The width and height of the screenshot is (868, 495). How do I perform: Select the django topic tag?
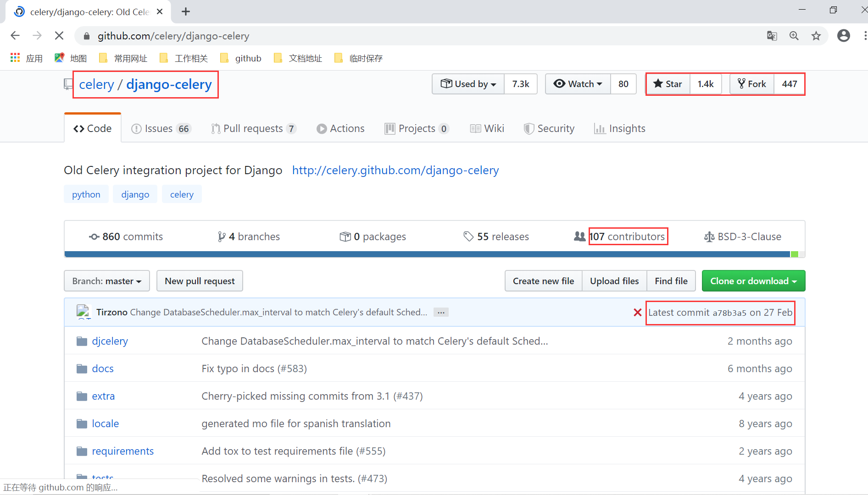(x=135, y=194)
